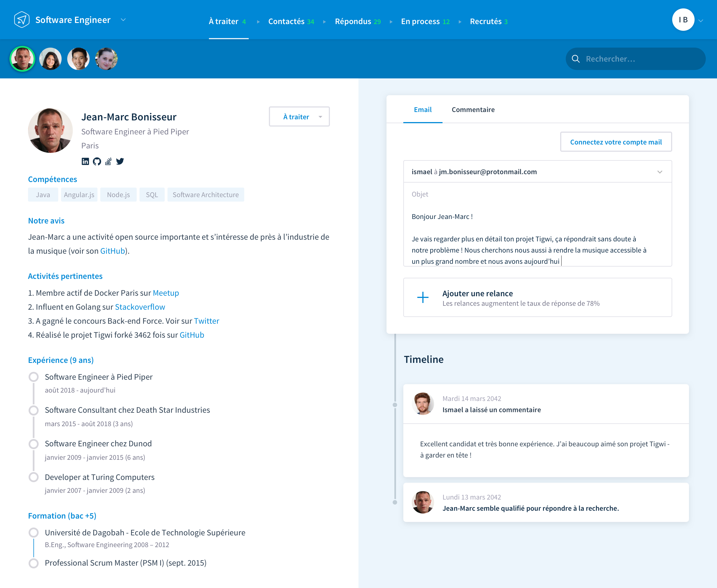Viewport: 717px width, 588px height.
Task: Open candidate's Stack Overflow icon
Action: click(x=108, y=161)
